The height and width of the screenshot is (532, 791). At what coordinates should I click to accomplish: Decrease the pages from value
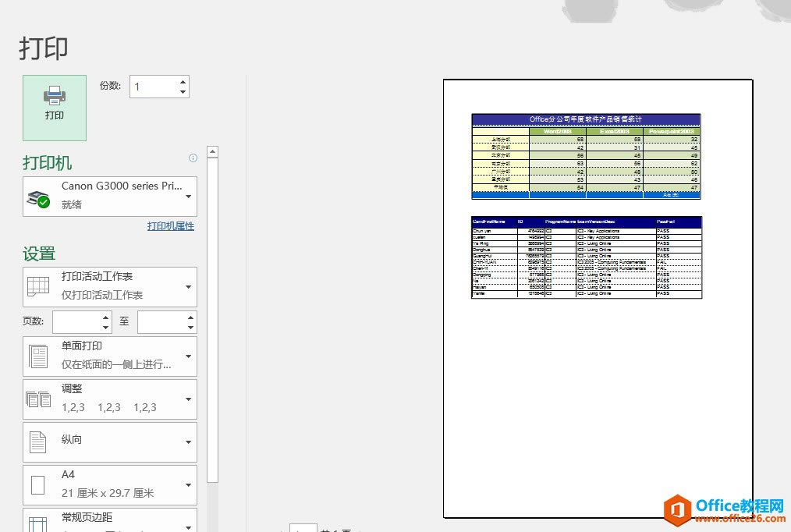105,328
